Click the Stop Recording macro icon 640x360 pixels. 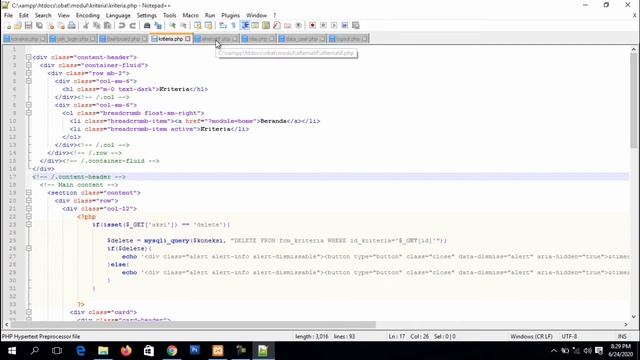[x=323, y=26]
